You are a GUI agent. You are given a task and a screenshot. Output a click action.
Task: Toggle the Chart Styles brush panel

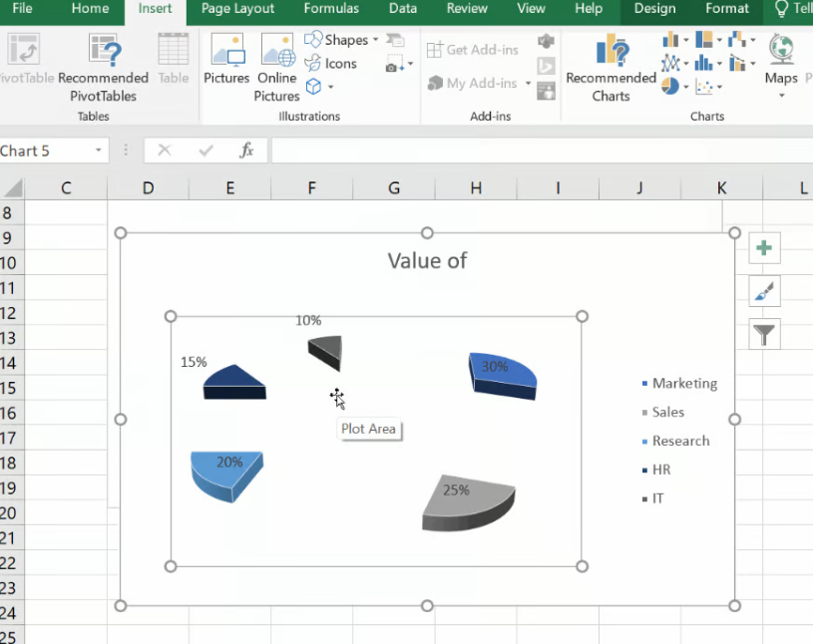(x=764, y=291)
